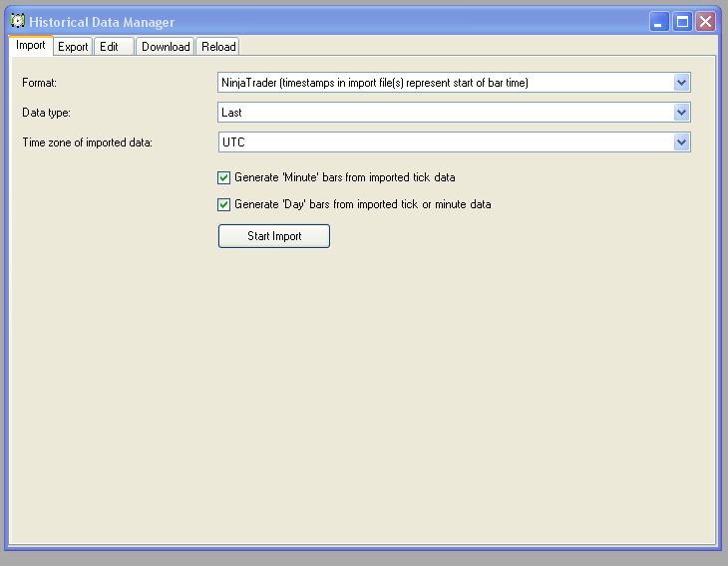Switch to the Import tab

31,46
